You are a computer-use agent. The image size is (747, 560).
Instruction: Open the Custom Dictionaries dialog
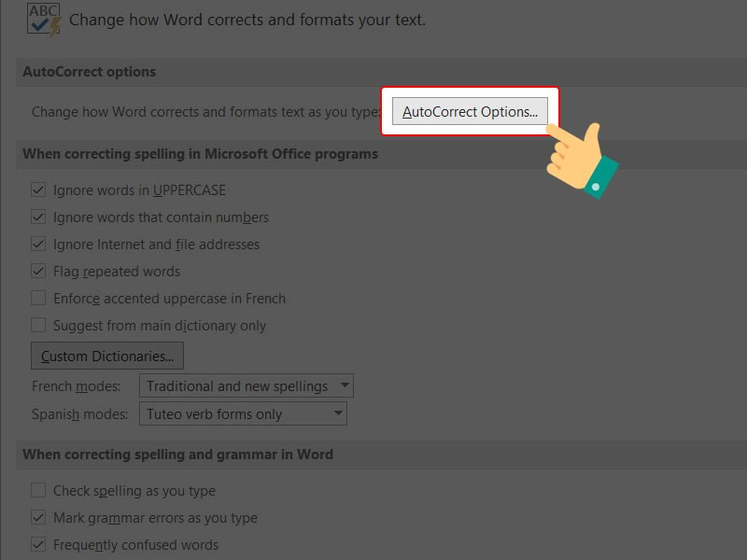pos(106,356)
